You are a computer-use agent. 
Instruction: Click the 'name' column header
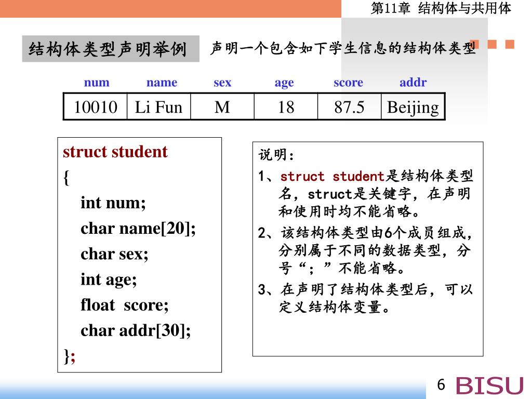click(x=162, y=82)
